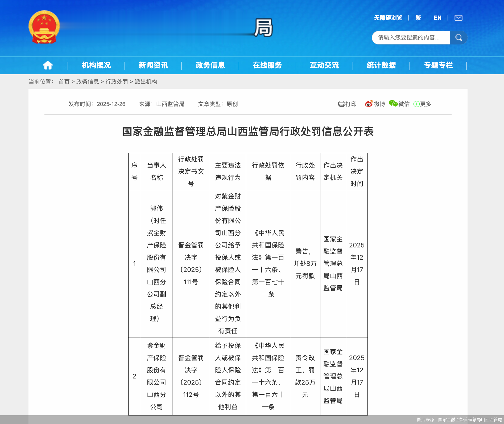Click the 打印 print label
The width and height of the screenshot is (504, 424).
[351, 104]
